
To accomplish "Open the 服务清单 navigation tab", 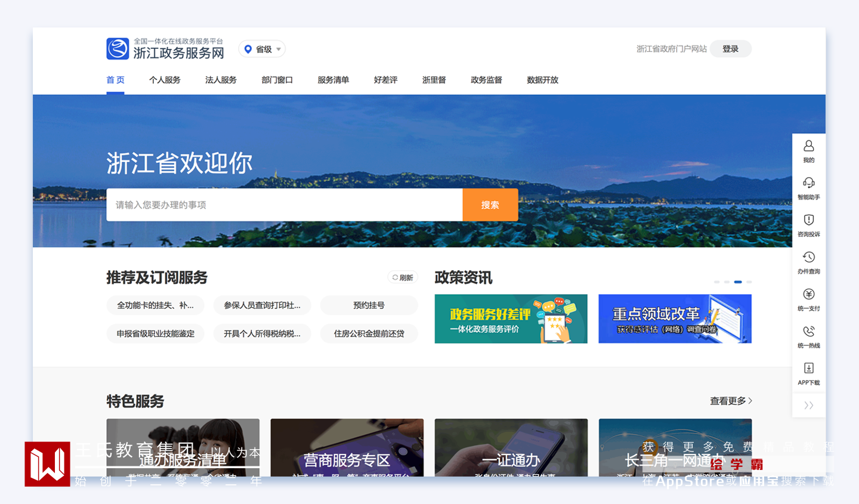I will (333, 80).
